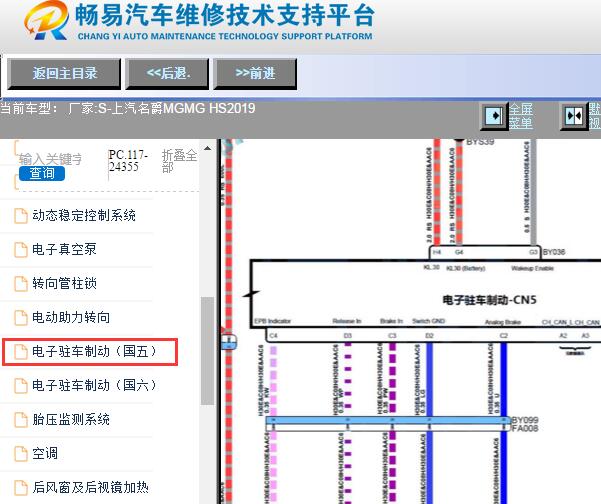Select 转向管柱锁 in the list
This screenshot has width=601, height=504.
[x=64, y=283]
